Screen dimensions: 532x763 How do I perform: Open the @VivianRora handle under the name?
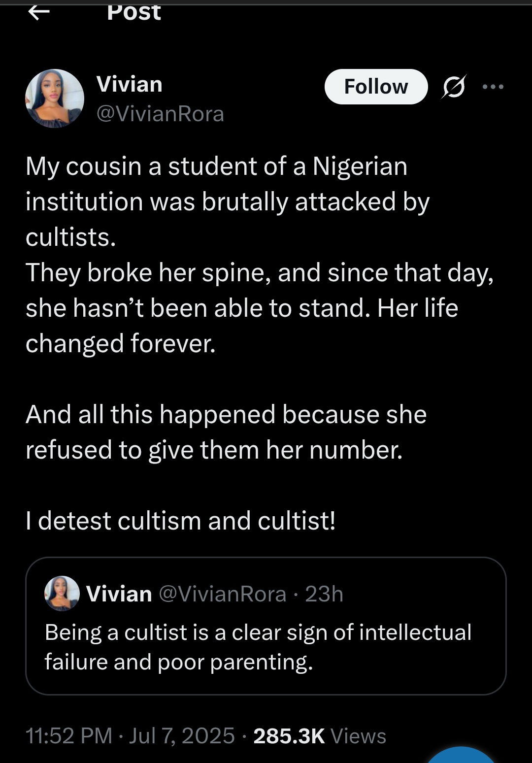pyautogui.click(x=160, y=114)
